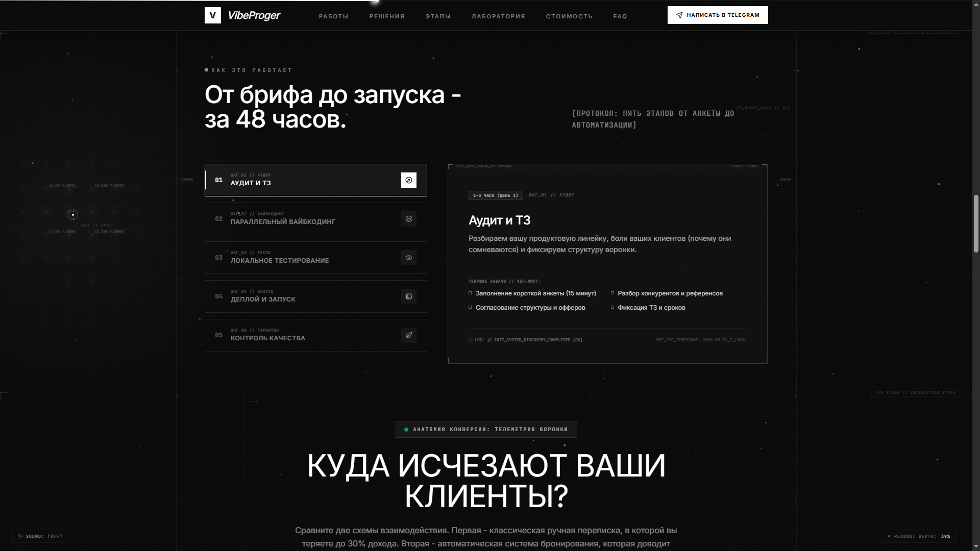Image resolution: width=980 pixels, height=551 pixels.
Task: Click the crosshair target marker on left grid
Action: coord(73,215)
